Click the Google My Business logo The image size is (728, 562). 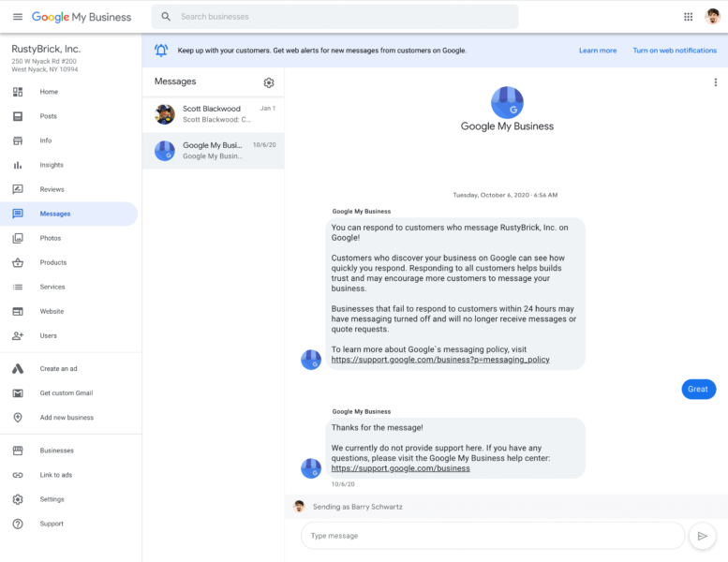pyautogui.click(x=82, y=17)
